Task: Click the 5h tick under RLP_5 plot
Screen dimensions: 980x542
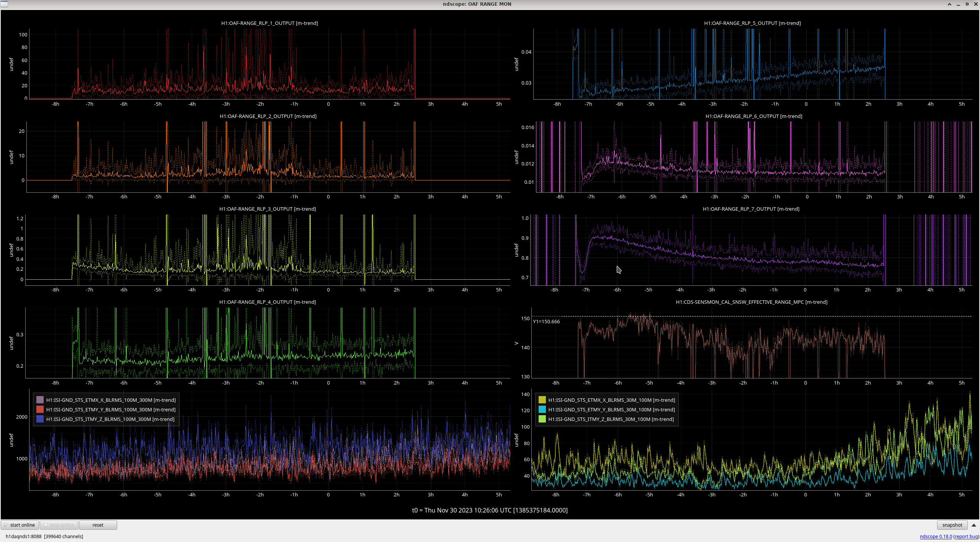Action: (962, 104)
